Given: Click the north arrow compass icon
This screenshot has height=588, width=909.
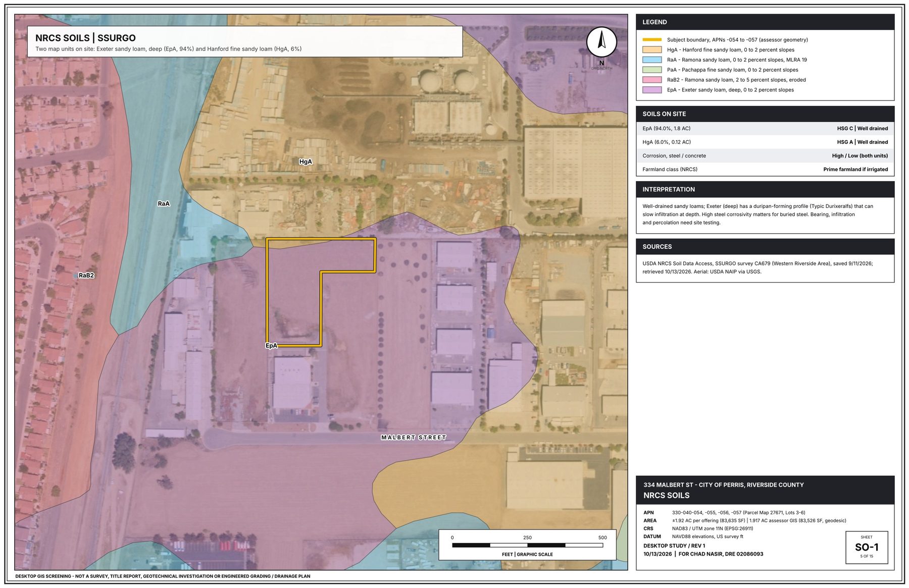Looking at the screenshot, I should (x=601, y=42).
